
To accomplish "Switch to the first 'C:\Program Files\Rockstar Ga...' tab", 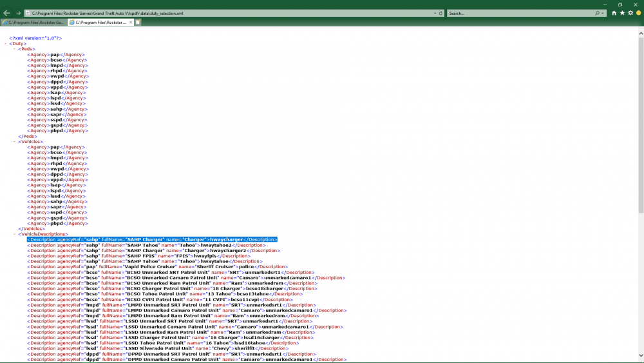I will [33, 22].
